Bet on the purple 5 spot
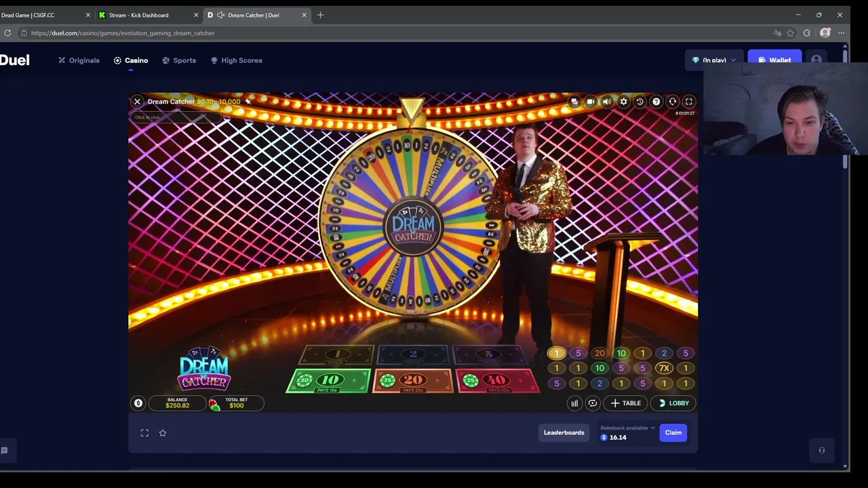Screen dimensions: 868x488 (x=488, y=354)
